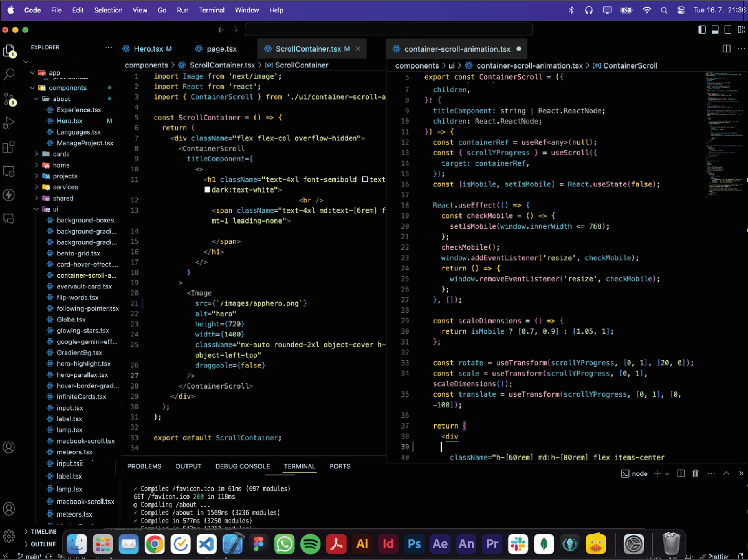Viewport: 748px width, 560px height.
Task: Toggle the primary side bar visibility
Action: (x=702, y=29)
